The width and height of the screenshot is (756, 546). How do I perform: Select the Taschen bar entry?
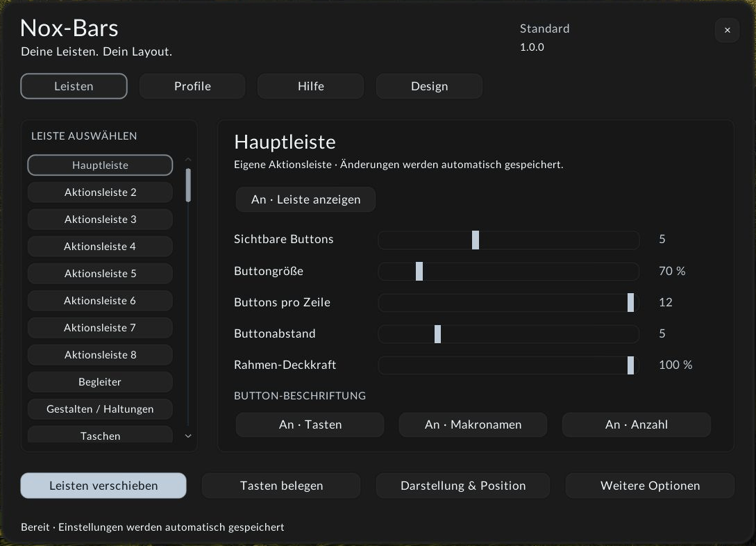coord(100,434)
